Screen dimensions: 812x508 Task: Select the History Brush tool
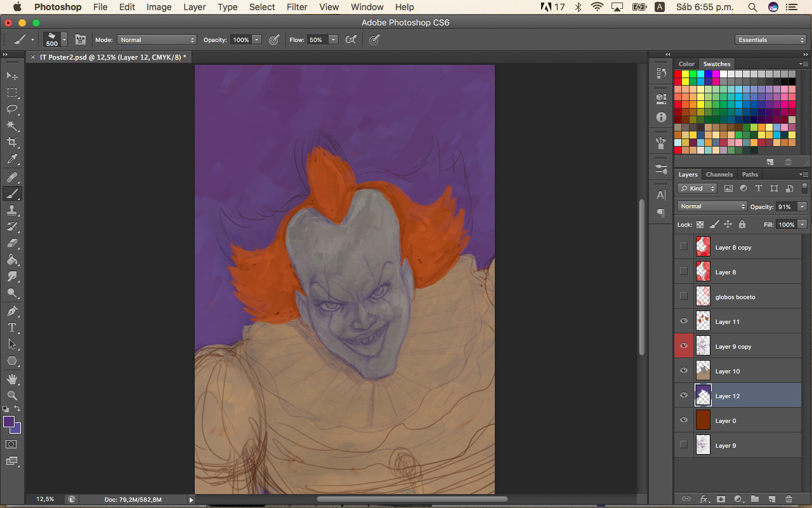[x=12, y=227]
